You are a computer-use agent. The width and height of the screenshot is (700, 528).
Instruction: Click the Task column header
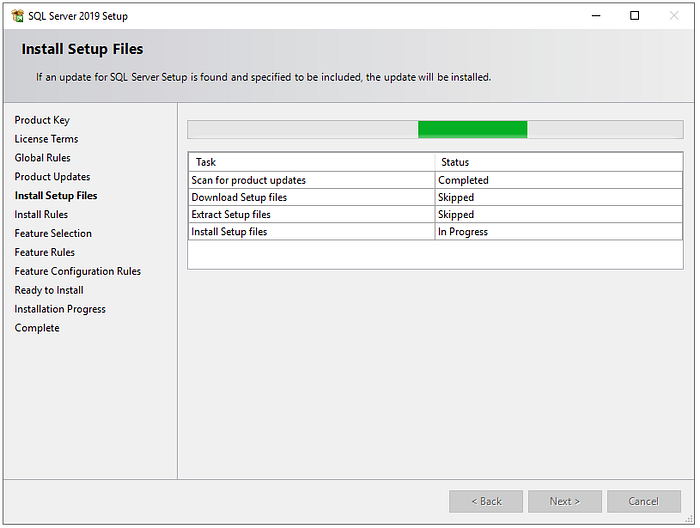coord(312,162)
